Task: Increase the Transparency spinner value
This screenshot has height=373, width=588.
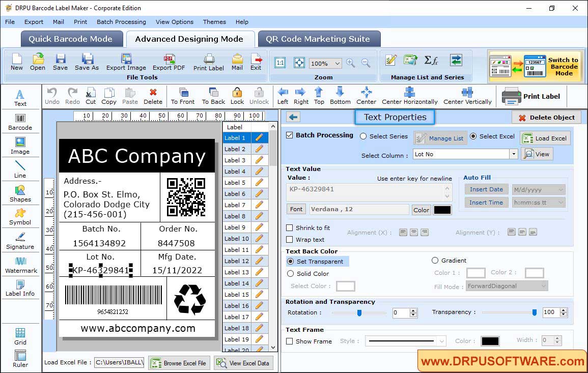Action: [x=563, y=310]
